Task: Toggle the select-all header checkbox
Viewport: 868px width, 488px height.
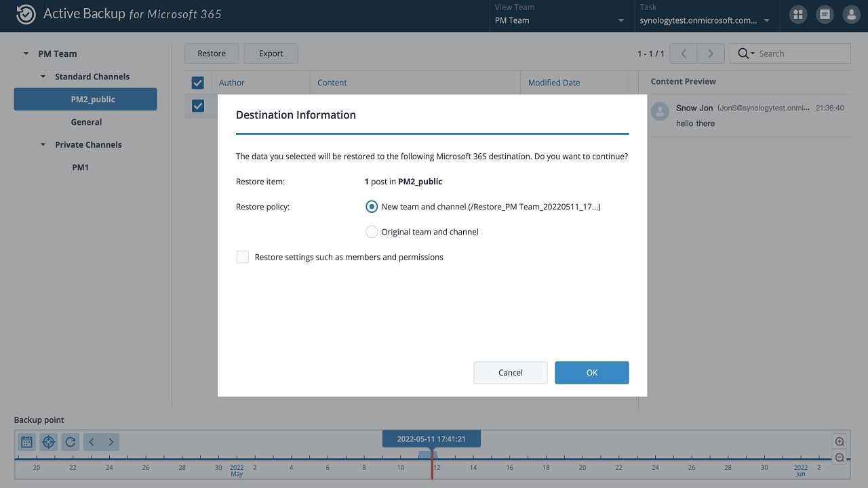Action: tap(198, 83)
